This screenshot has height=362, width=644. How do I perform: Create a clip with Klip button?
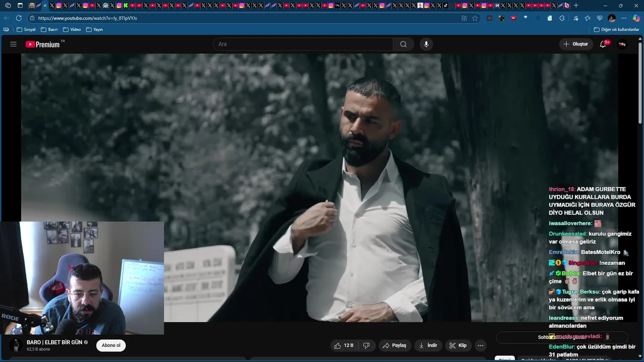[458, 345]
